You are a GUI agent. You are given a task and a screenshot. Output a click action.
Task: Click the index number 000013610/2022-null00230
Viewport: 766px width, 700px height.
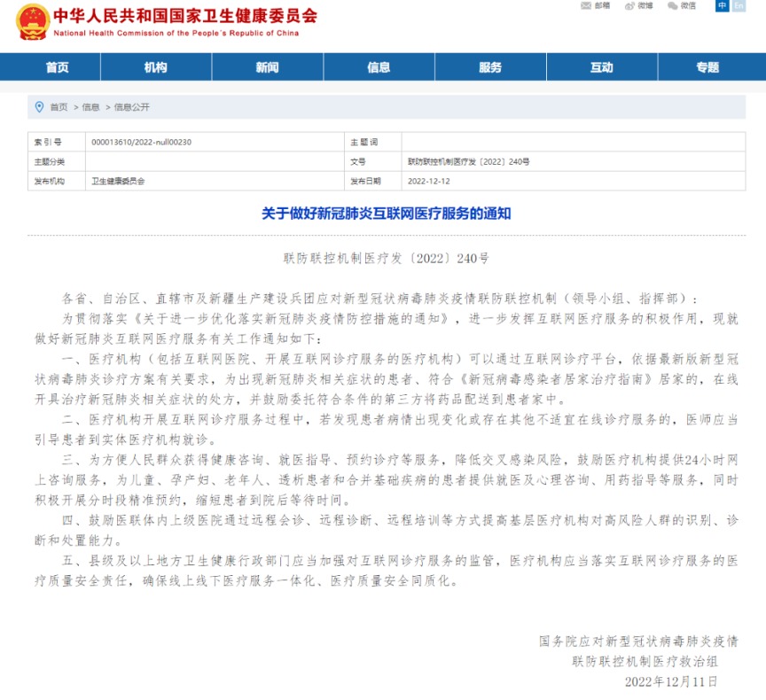click(141, 142)
